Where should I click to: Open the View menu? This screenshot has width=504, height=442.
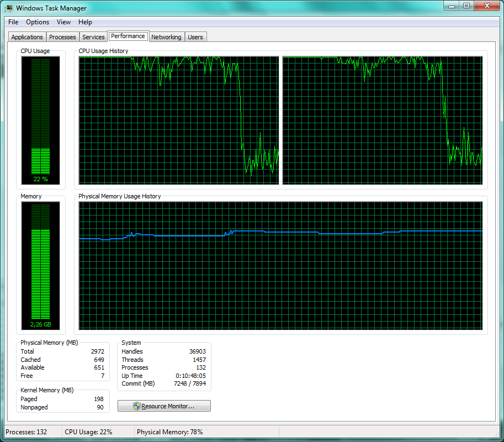click(63, 22)
